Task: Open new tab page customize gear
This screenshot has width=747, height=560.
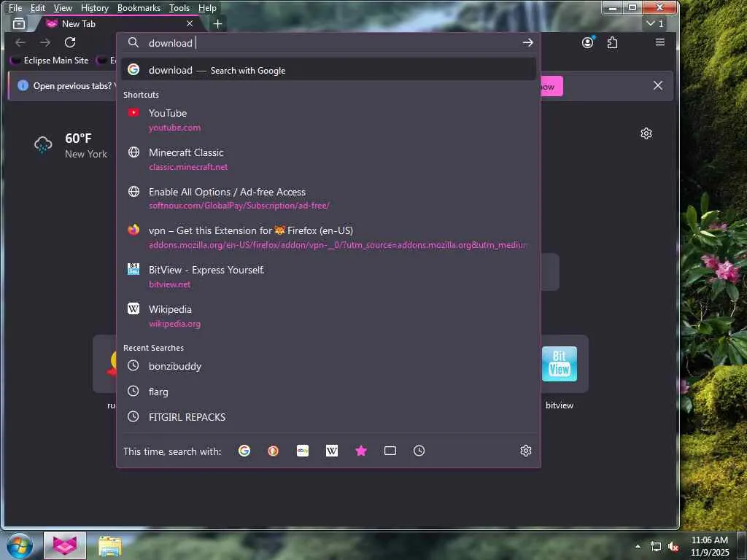Action: click(x=646, y=133)
